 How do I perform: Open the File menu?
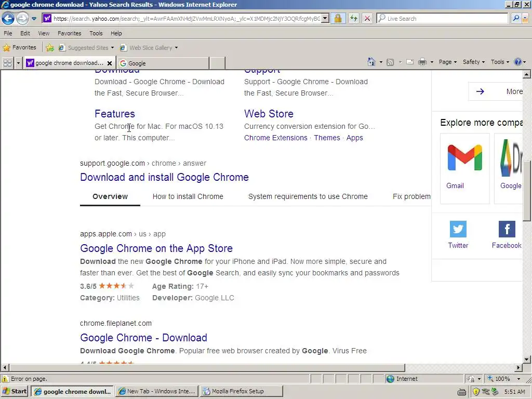(8, 33)
